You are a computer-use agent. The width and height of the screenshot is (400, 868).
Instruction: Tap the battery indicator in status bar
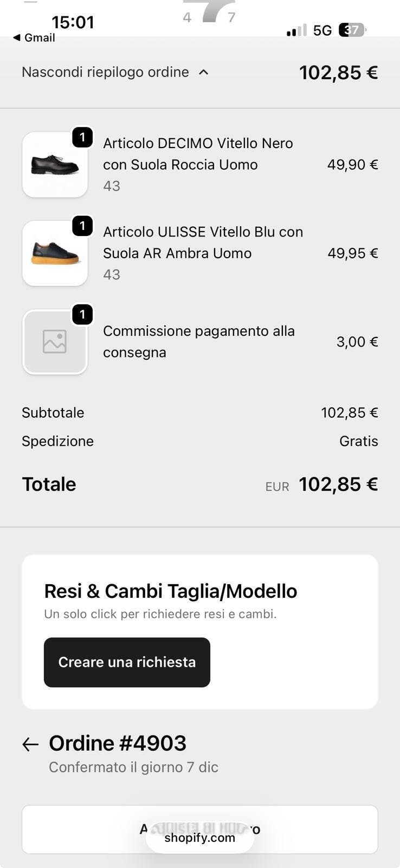[x=352, y=30]
